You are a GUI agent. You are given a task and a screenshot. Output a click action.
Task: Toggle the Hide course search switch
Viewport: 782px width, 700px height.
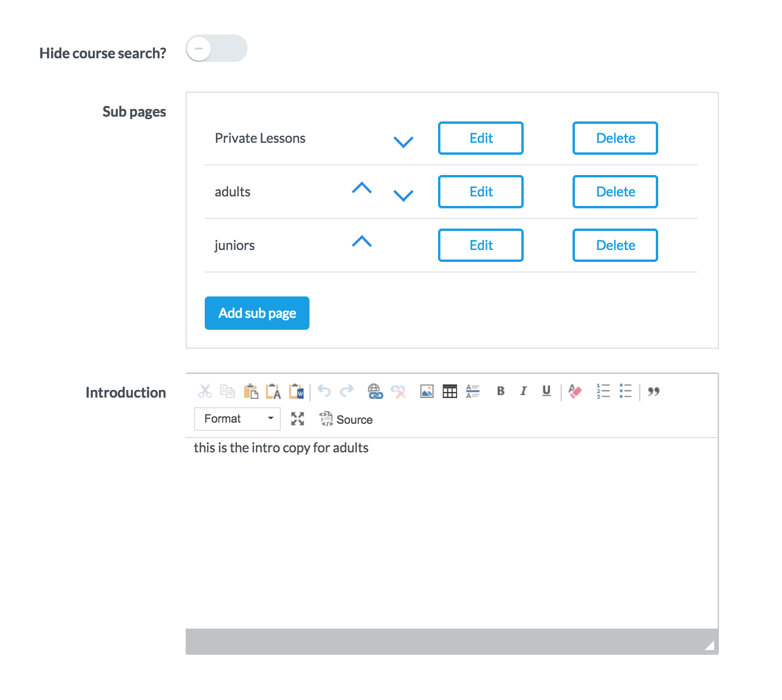pos(216,48)
